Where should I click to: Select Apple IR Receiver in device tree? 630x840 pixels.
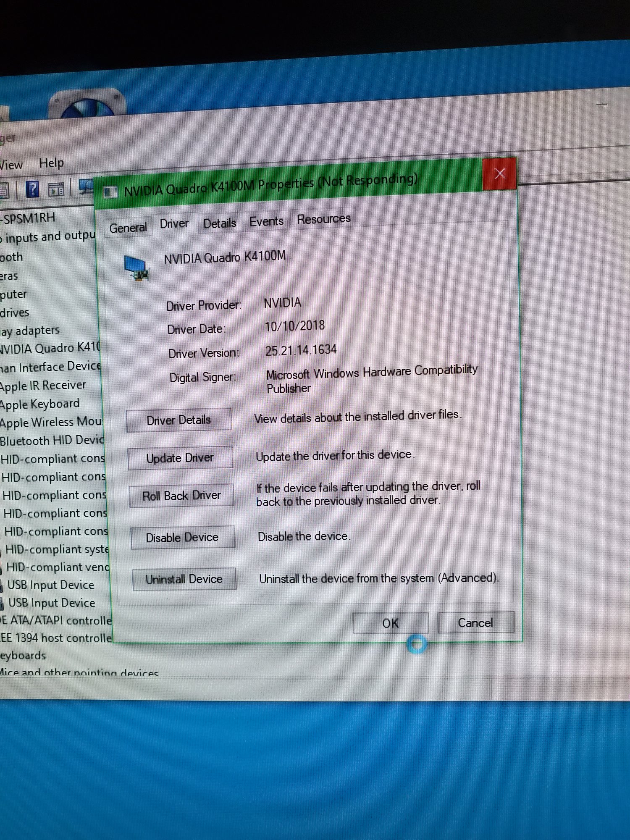coord(43,386)
